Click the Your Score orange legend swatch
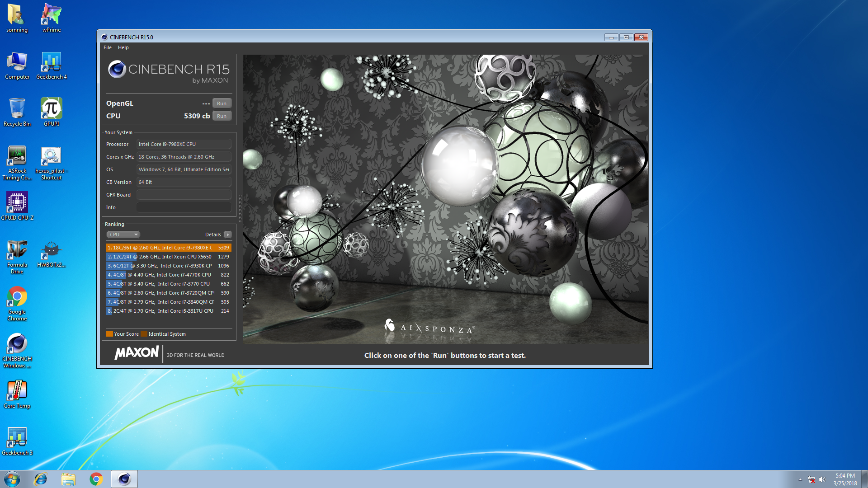The height and width of the screenshot is (488, 868). coord(109,334)
